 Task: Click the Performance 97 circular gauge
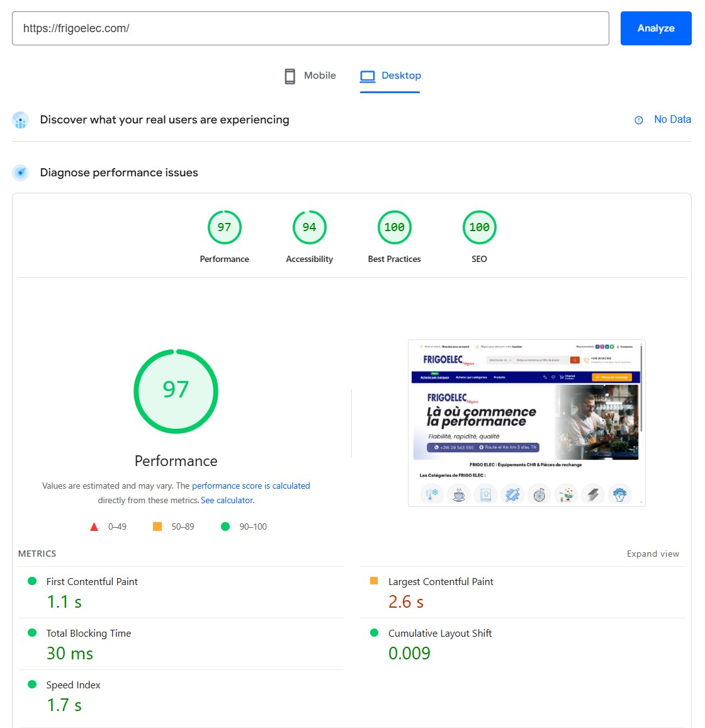[x=176, y=391]
